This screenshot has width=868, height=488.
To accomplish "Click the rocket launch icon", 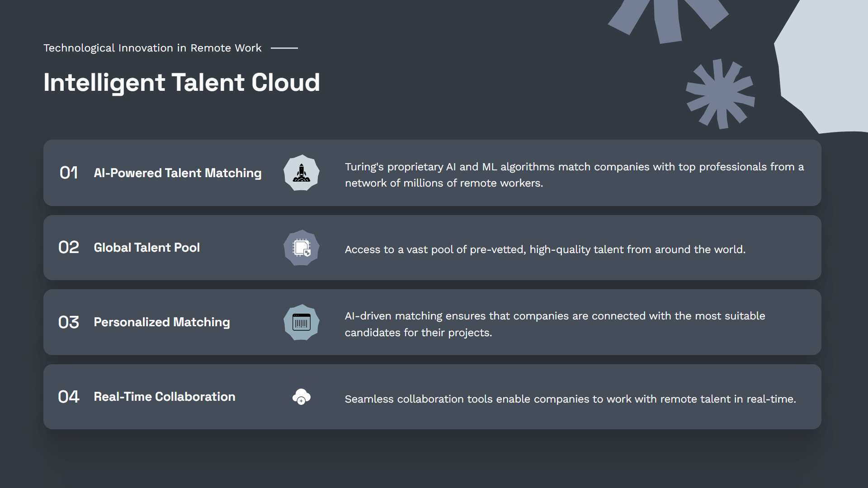I will [x=302, y=173].
